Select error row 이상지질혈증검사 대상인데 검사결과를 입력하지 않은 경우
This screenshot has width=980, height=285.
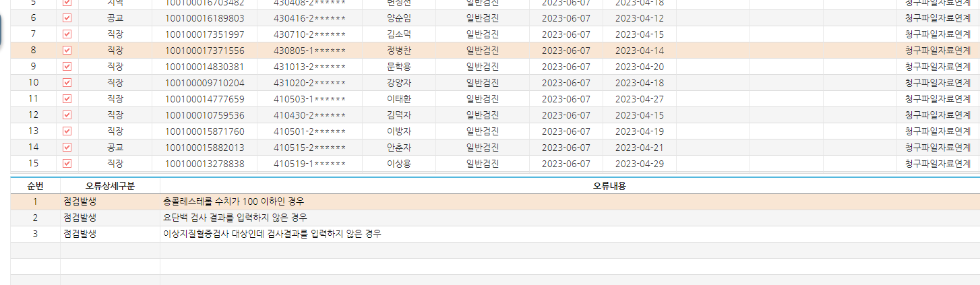click(495, 233)
